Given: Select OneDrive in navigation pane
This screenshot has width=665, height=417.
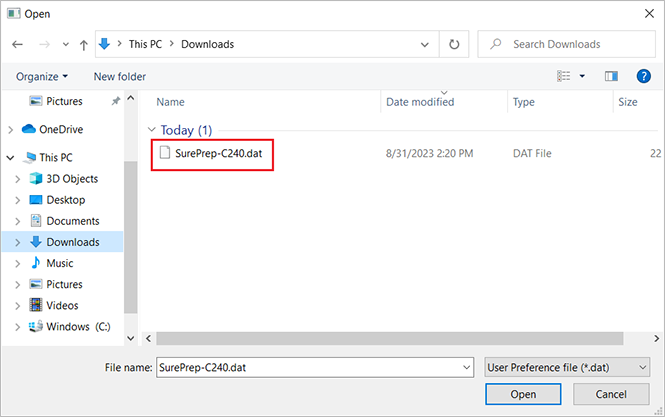Looking at the screenshot, I should pos(61,129).
